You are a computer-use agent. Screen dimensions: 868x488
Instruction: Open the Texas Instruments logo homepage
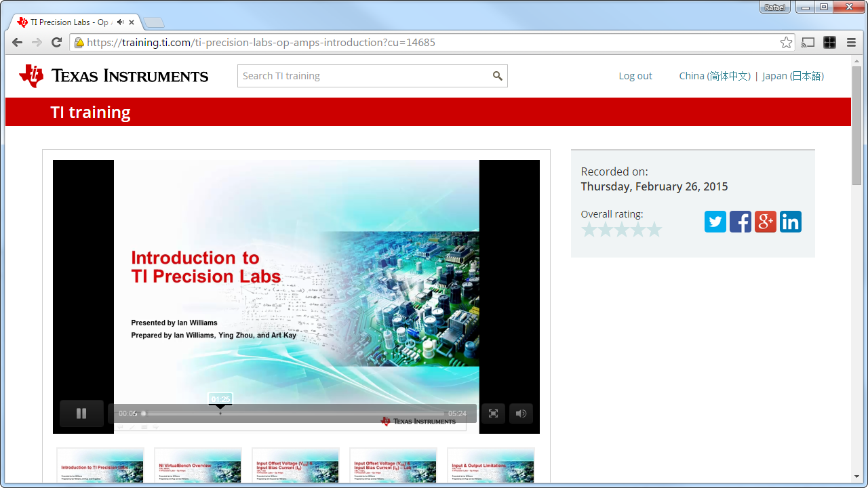[114, 76]
